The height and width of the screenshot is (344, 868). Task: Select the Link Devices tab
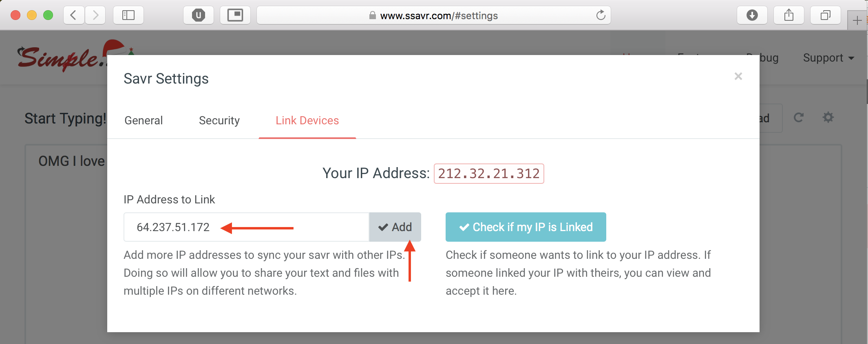pyautogui.click(x=307, y=121)
